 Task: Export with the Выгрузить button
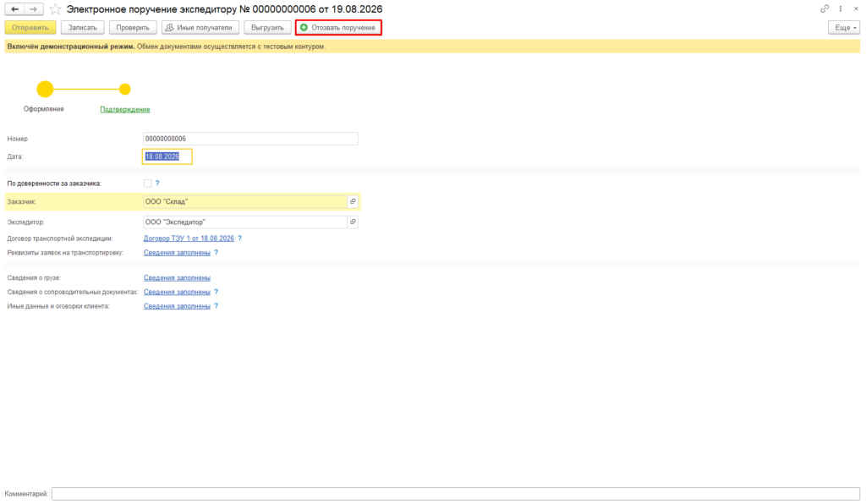pyautogui.click(x=267, y=28)
